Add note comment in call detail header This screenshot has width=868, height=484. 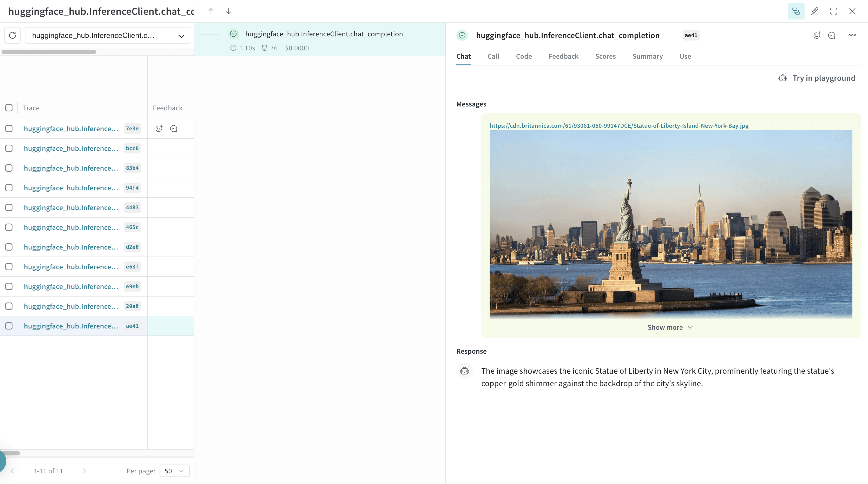point(832,35)
